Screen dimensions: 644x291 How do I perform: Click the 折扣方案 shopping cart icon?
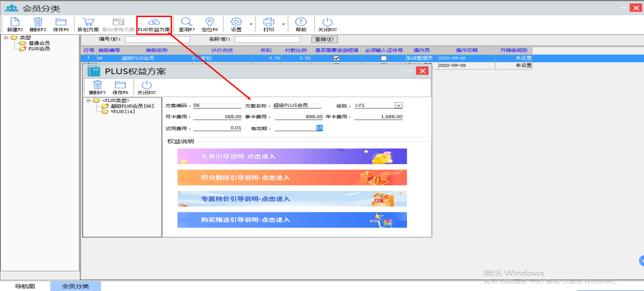[x=88, y=23]
